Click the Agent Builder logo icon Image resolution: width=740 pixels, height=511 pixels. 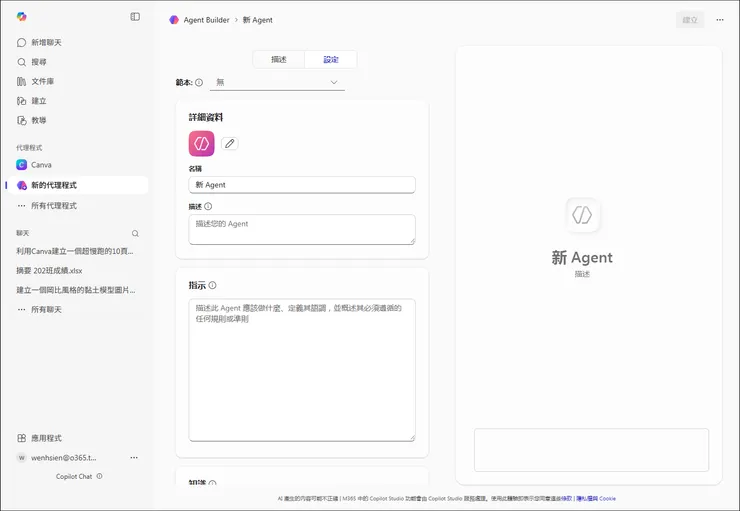(174, 20)
